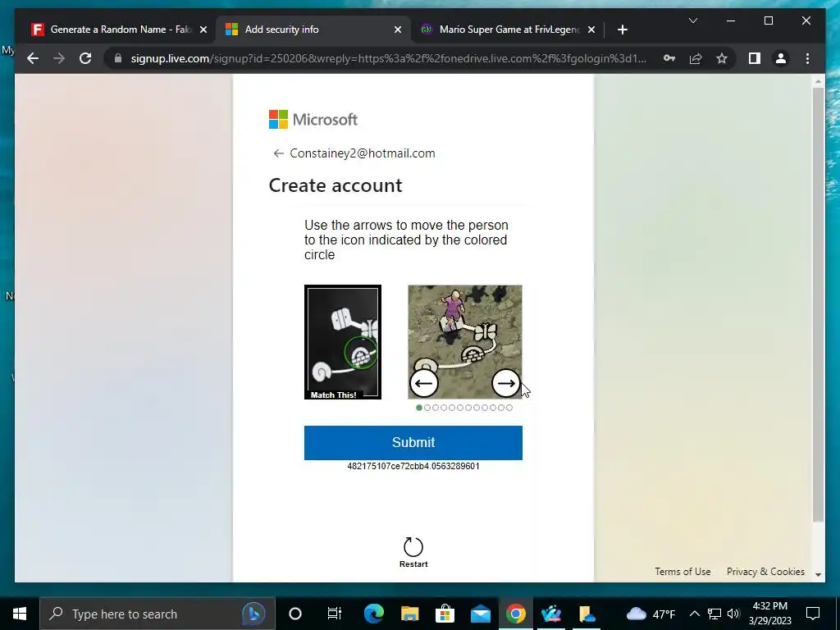This screenshot has height=630, width=840.
Task: Open a new tab with plus button
Action: [x=622, y=30]
